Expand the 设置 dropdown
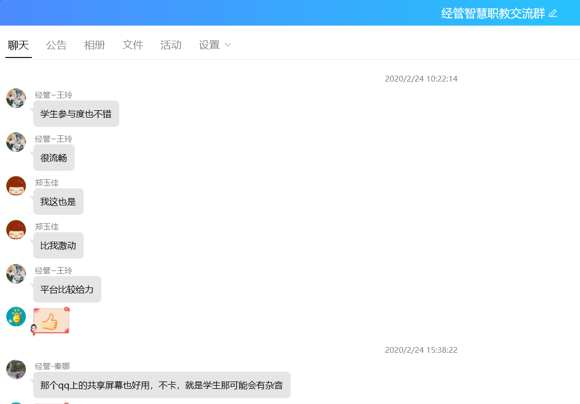580x404 pixels. (x=215, y=45)
